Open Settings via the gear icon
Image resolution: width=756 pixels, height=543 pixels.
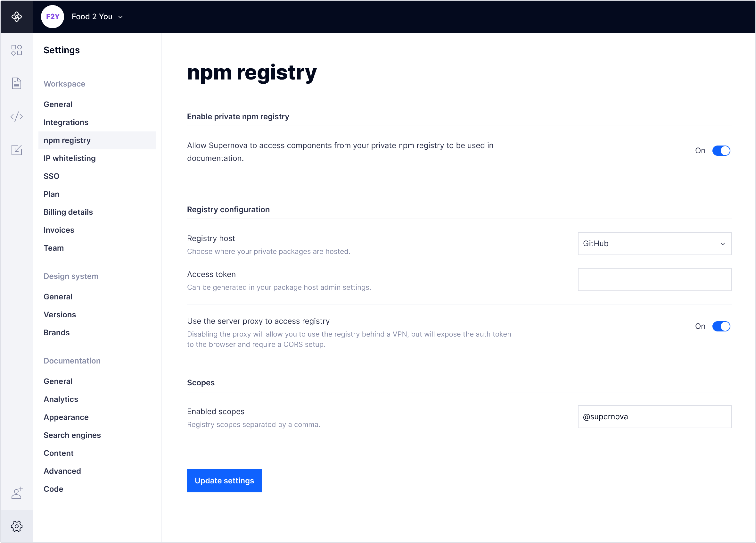click(x=17, y=526)
